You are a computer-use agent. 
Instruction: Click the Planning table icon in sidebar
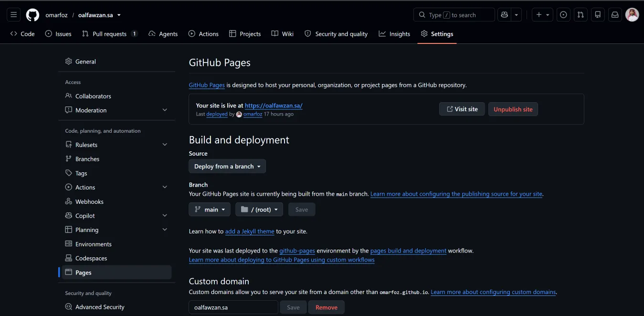click(69, 230)
